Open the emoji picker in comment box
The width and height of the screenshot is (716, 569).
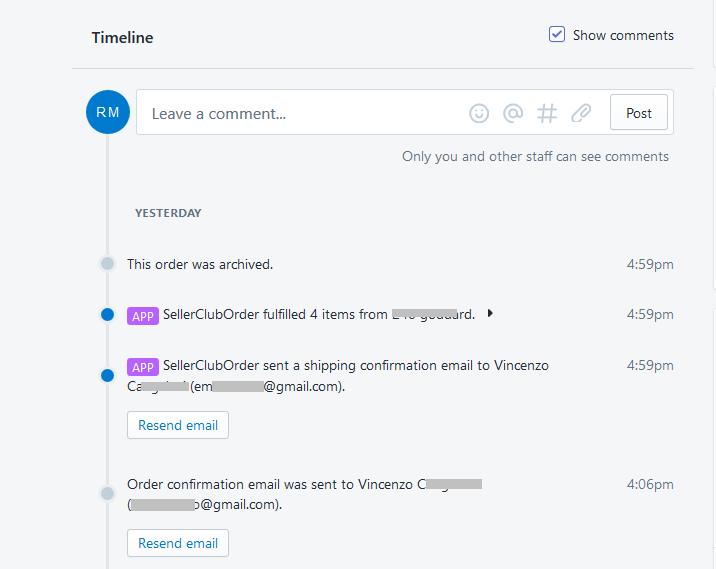point(479,114)
